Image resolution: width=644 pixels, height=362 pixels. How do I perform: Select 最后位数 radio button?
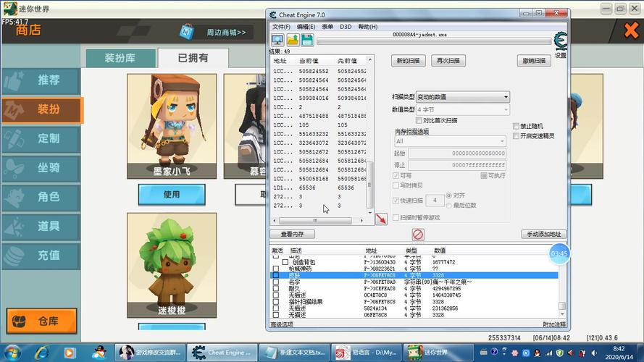coord(448,205)
